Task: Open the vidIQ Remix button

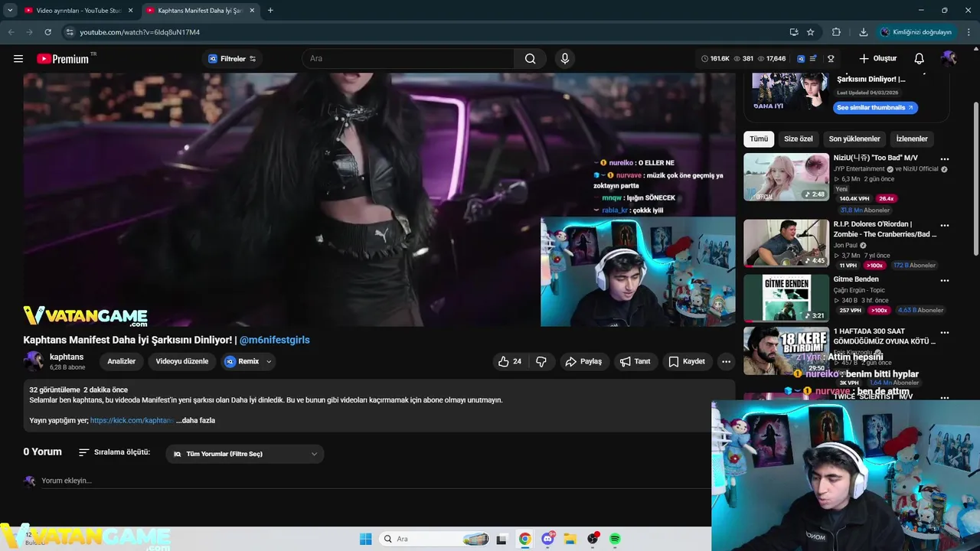Action: pyautogui.click(x=242, y=361)
